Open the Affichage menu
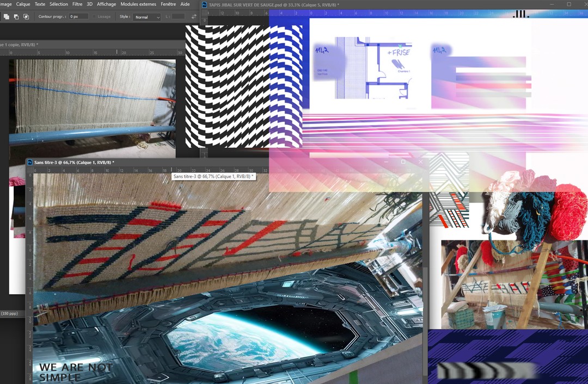This screenshot has width=588, height=384. coord(106,4)
